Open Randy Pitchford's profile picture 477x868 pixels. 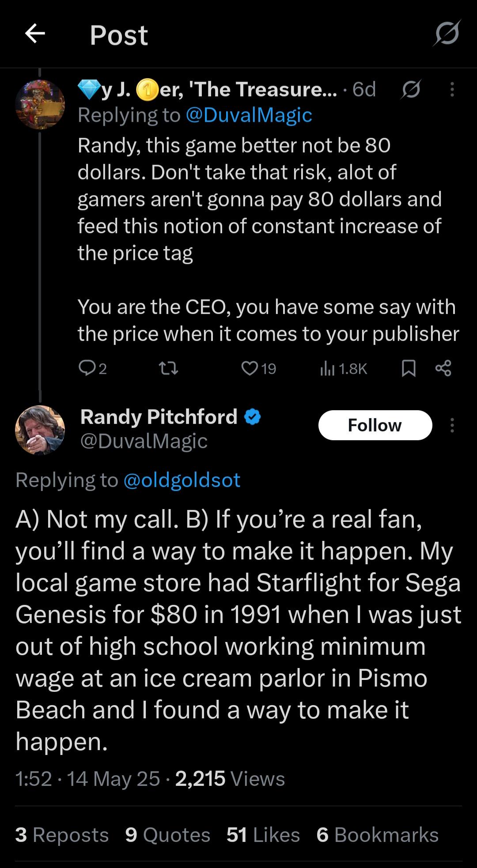pyautogui.click(x=40, y=430)
